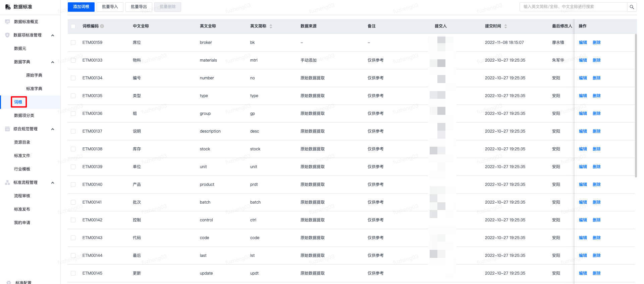This screenshot has height=284, width=644.
Task: Open 行业模板 menu item
Action: [x=22, y=169]
